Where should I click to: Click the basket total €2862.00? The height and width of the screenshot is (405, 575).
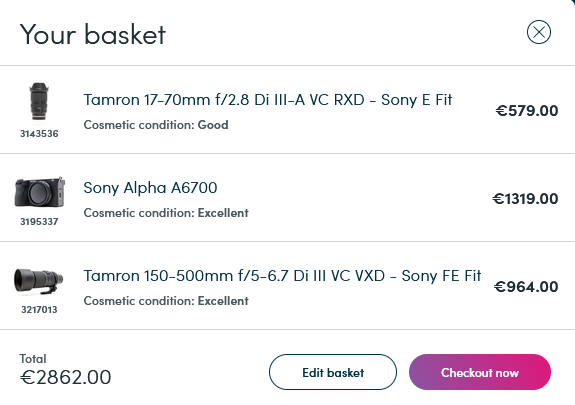point(65,377)
